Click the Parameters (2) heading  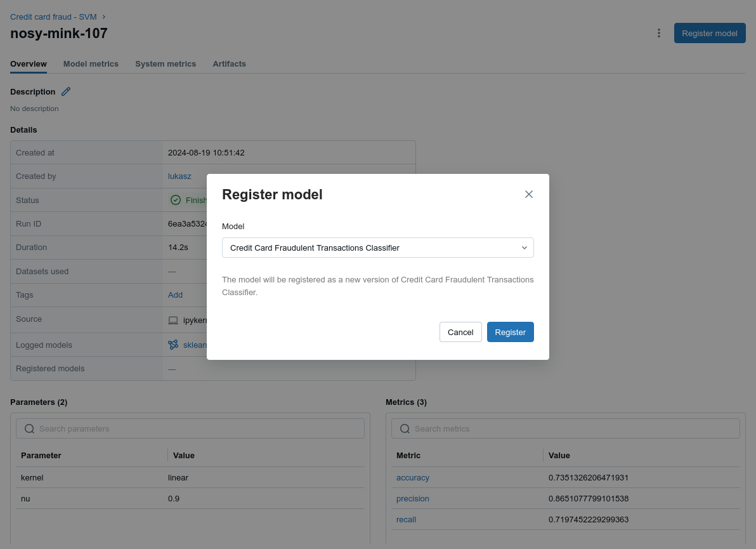pyautogui.click(x=39, y=402)
